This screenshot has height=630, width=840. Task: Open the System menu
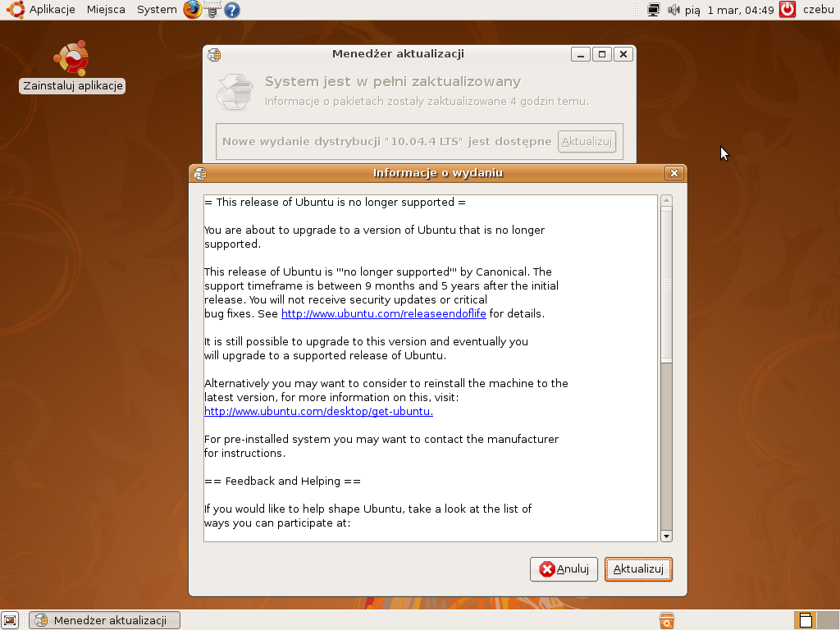click(157, 10)
